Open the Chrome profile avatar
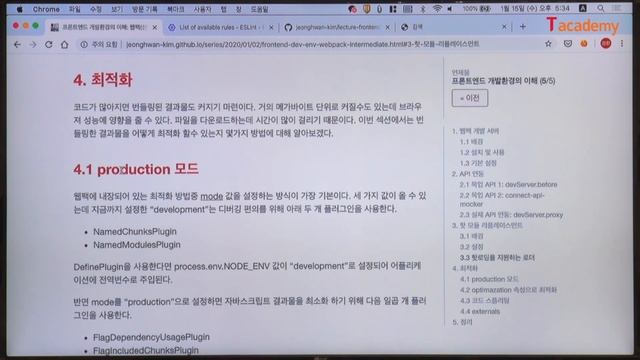 (606, 43)
